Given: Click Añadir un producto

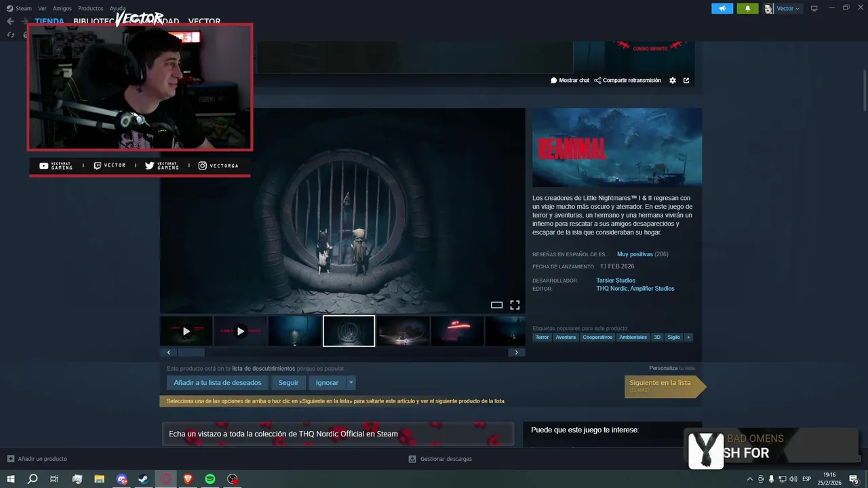Looking at the screenshot, I should (37, 459).
